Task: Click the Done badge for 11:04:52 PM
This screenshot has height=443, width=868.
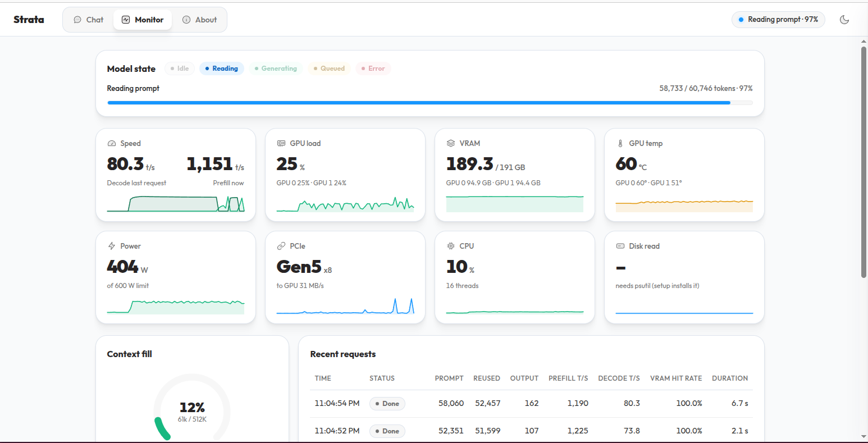Action: pos(387,431)
